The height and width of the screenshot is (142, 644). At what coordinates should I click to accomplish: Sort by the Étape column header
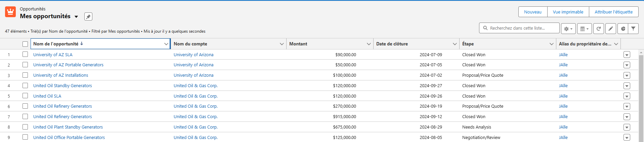(468, 44)
